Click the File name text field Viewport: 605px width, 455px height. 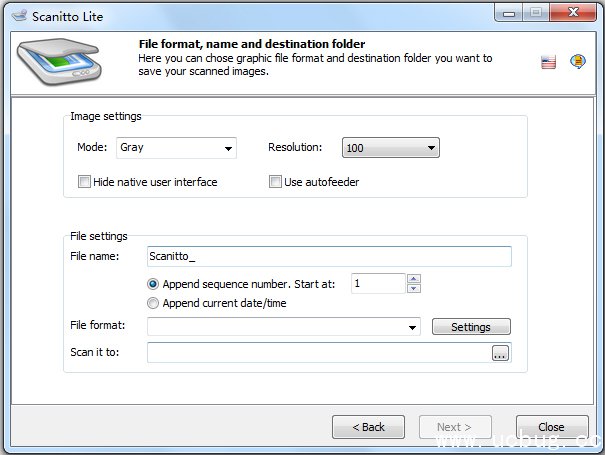(328, 257)
